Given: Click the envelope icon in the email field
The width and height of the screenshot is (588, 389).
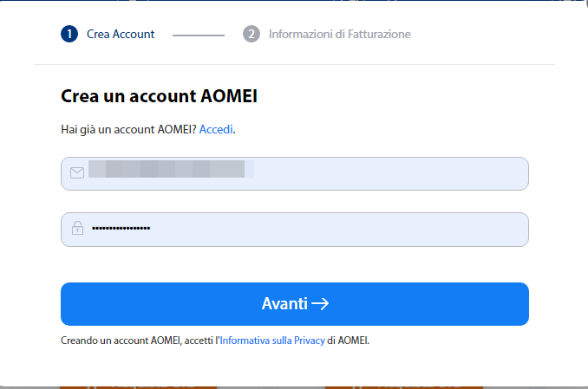Looking at the screenshot, I should tap(77, 173).
